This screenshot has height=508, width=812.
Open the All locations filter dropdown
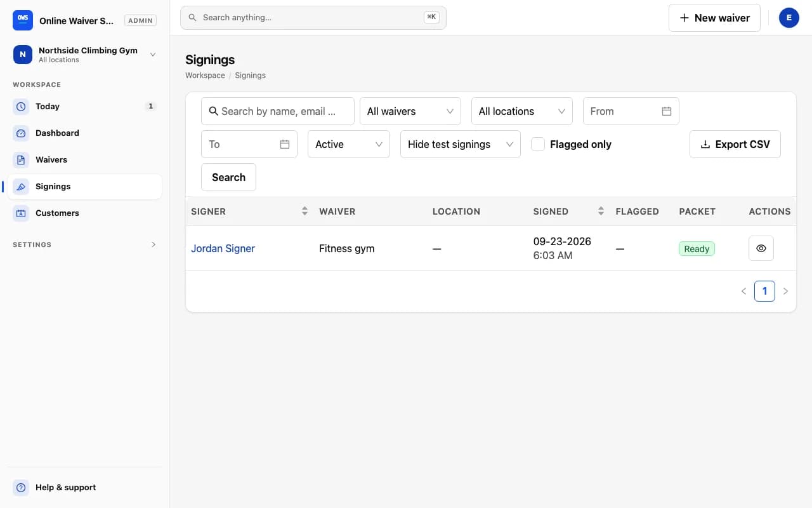click(522, 111)
